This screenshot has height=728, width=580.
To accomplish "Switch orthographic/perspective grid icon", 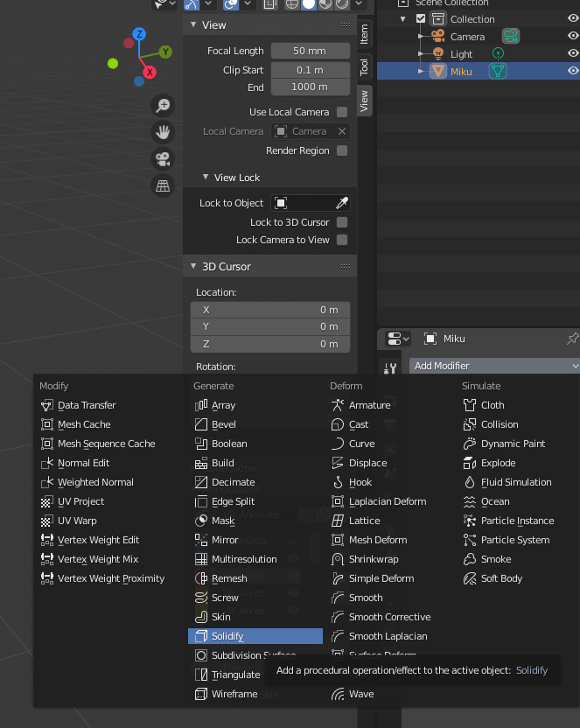I will [163, 186].
